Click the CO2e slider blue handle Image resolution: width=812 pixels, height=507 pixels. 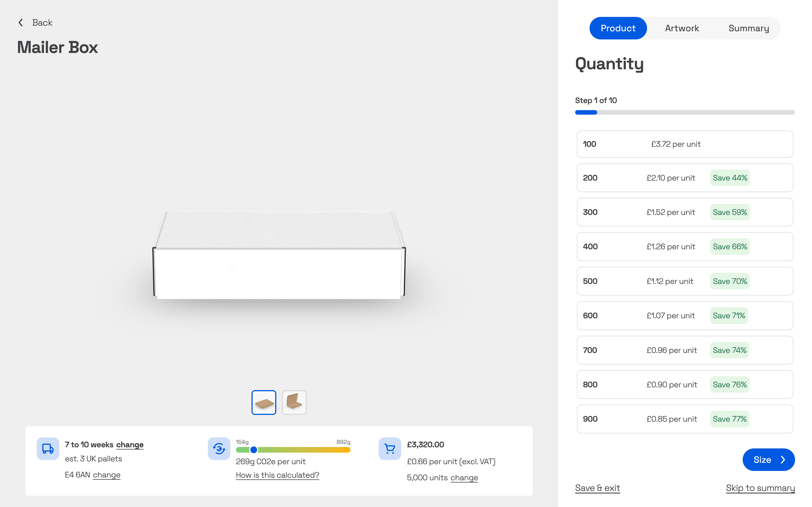pos(254,450)
